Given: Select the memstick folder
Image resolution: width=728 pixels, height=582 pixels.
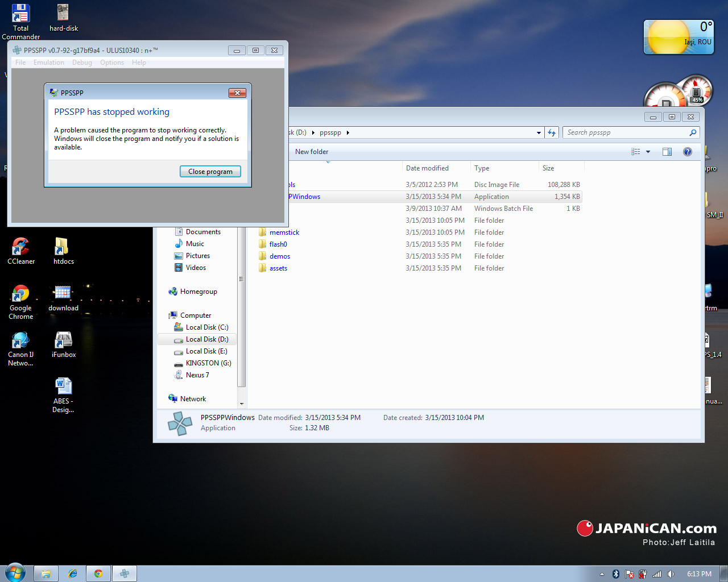Looking at the screenshot, I should (284, 232).
